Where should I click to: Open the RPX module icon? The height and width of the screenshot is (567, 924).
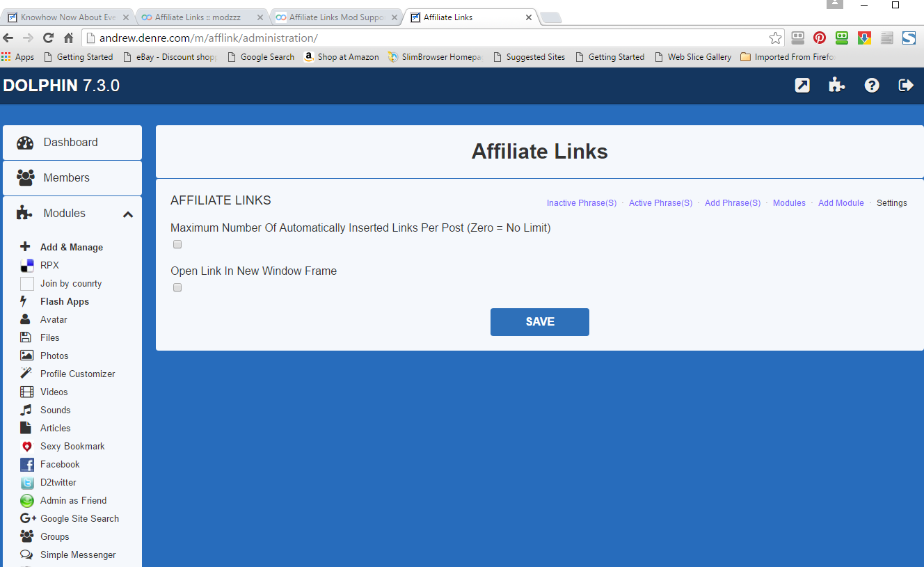coord(27,265)
